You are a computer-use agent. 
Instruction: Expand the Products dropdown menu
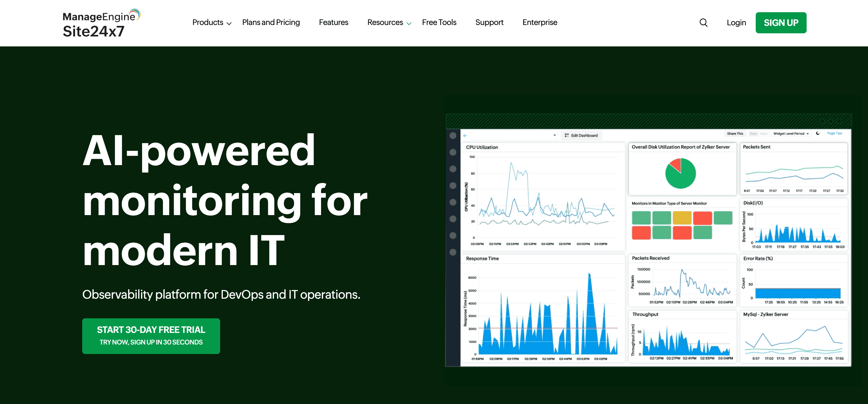pos(211,23)
